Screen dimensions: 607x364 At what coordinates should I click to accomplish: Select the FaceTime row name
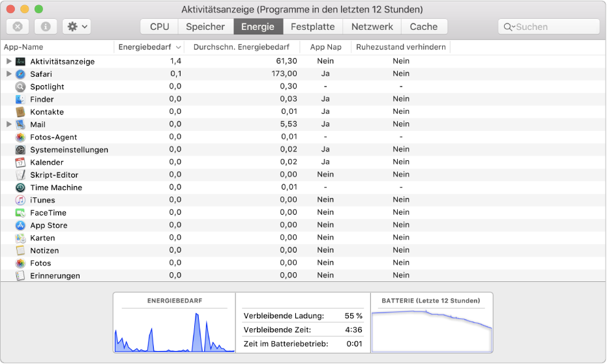point(48,213)
